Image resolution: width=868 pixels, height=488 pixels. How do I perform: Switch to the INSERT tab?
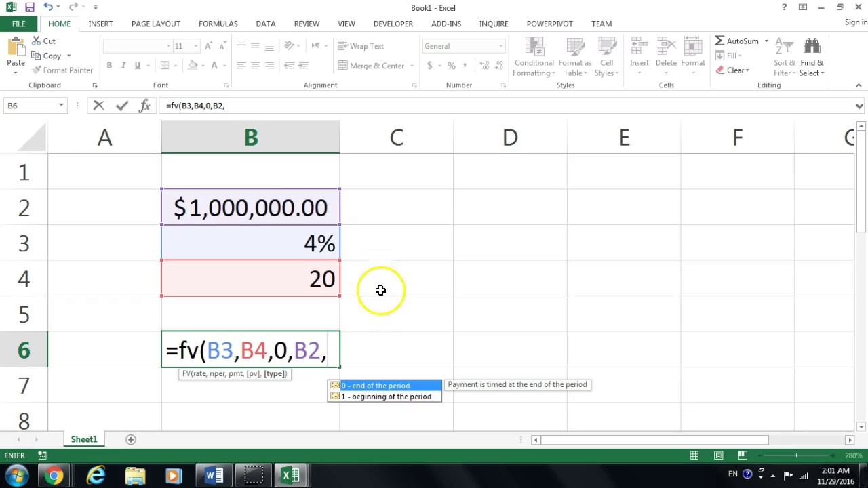pos(100,24)
